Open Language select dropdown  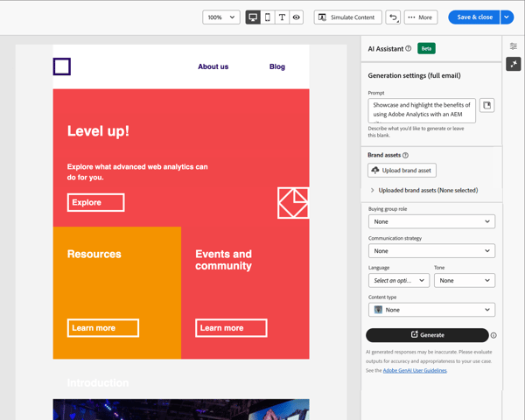pyautogui.click(x=399, y=280)
